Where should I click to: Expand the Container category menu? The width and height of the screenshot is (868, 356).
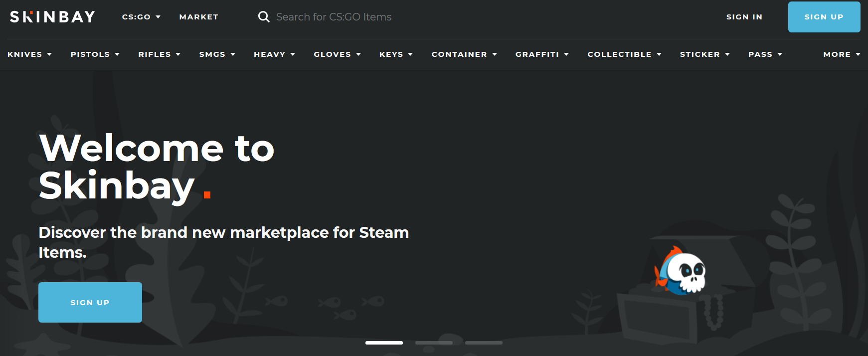point(464,54)
